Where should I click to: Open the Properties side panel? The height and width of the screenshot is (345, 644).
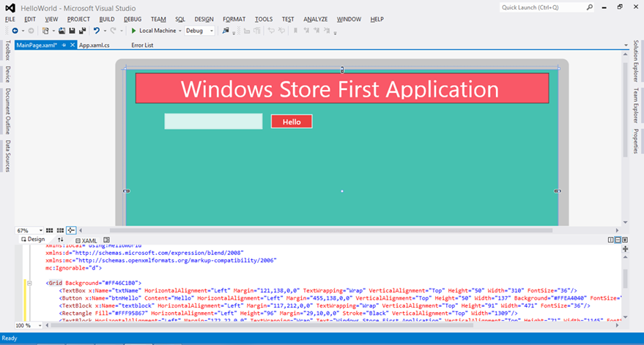tap(635, 141)
